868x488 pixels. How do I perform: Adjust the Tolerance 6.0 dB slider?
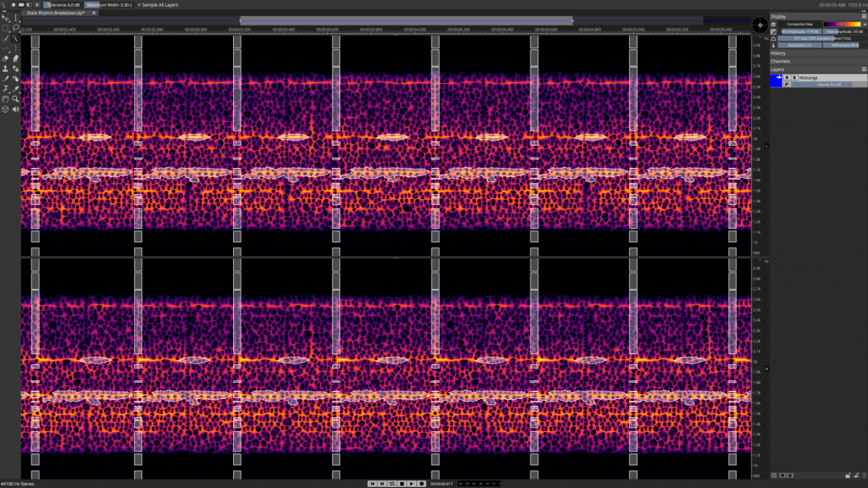click(63, 5)
